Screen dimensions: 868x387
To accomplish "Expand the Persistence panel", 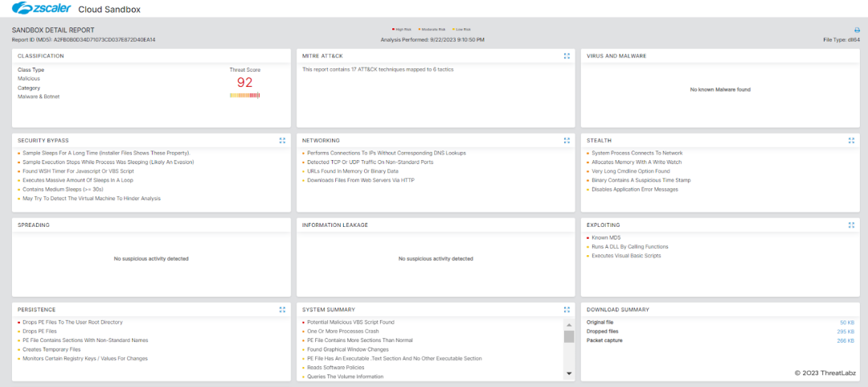I will (x=282, y=309).
